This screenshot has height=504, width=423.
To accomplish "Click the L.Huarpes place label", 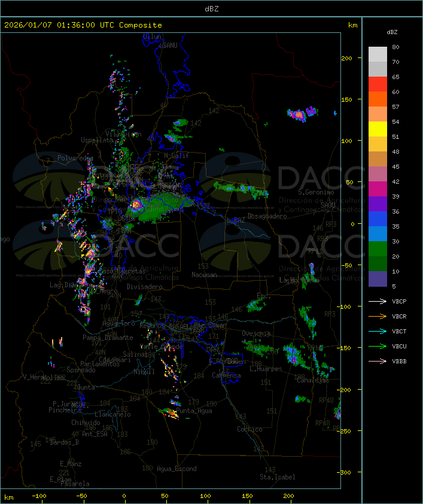I will [266, 369].
